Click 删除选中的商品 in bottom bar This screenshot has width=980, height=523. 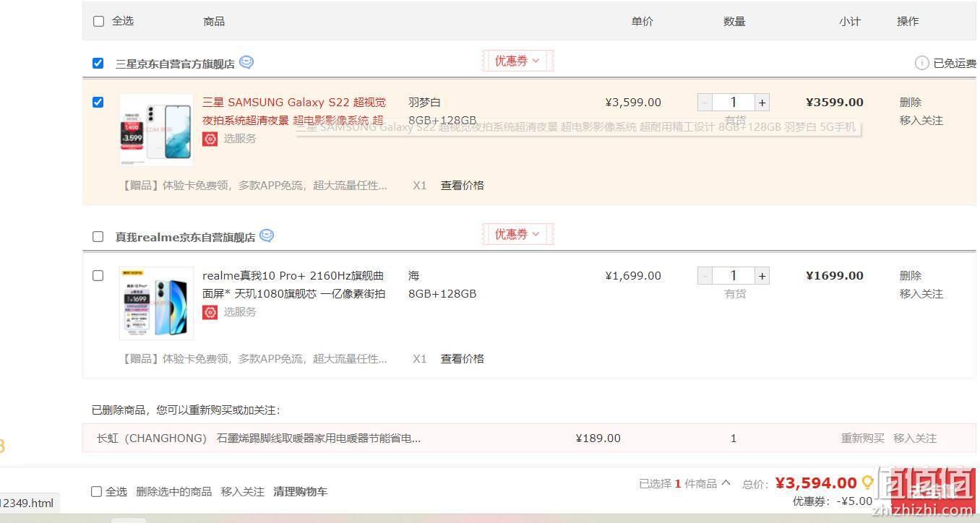pos(174,492)
